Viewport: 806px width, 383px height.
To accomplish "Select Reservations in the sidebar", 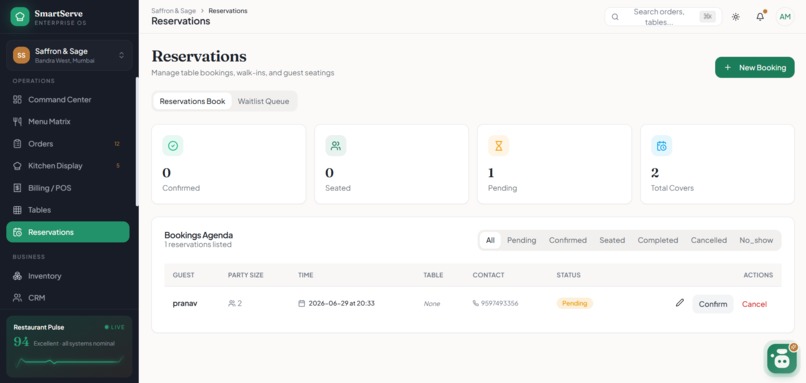I will 68,232.
